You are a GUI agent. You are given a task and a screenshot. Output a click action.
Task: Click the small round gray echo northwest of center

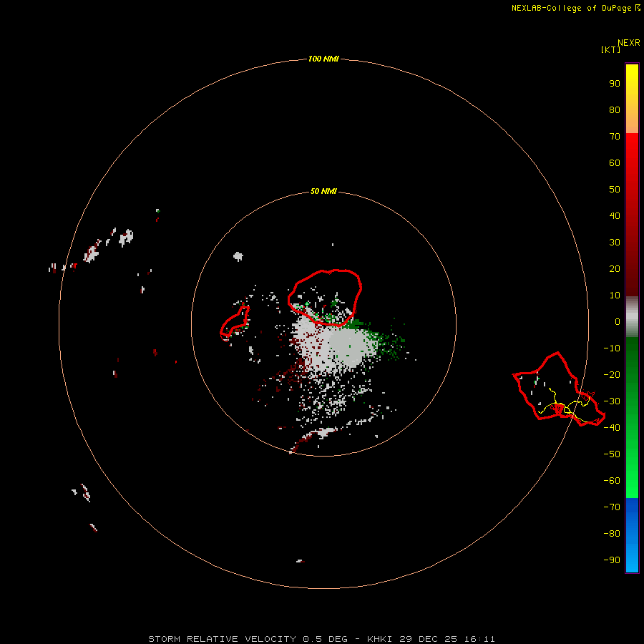point(238,257)
